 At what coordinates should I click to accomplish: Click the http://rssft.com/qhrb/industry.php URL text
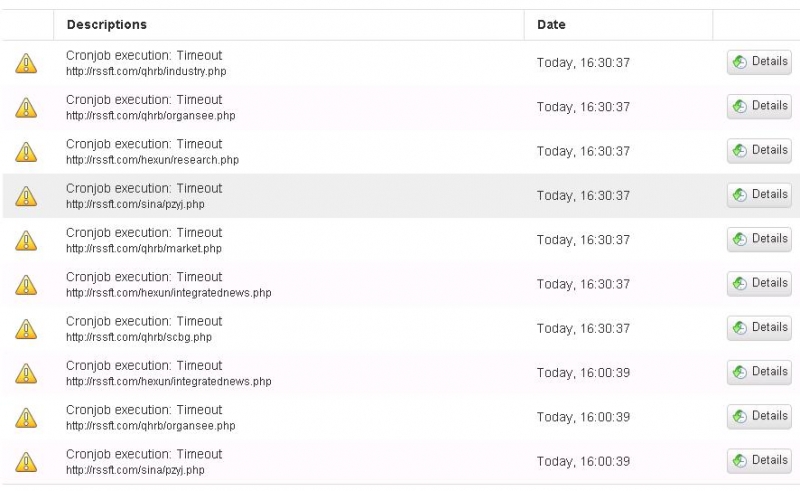(146, 71)
